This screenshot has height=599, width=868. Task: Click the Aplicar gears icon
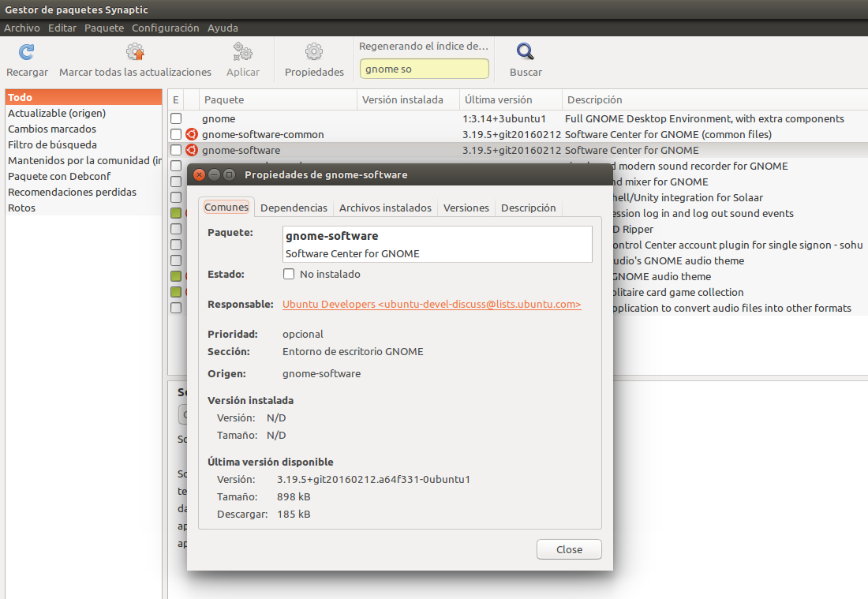point(242,53)
